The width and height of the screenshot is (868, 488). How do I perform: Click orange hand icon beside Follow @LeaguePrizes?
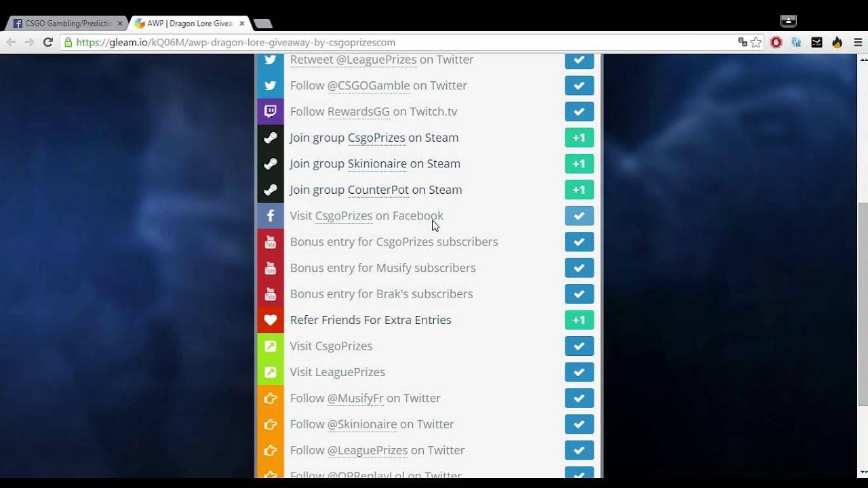point(270,451)
